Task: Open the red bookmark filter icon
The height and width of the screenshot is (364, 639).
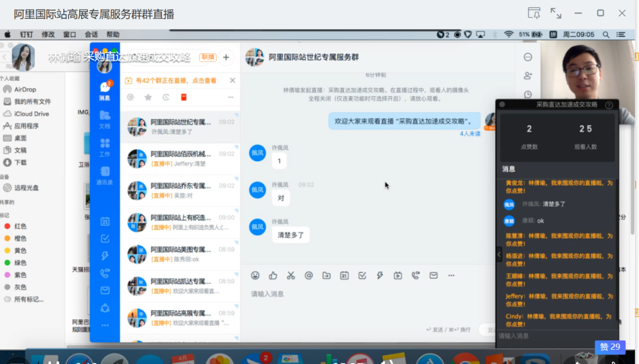Action: point(184,97)
